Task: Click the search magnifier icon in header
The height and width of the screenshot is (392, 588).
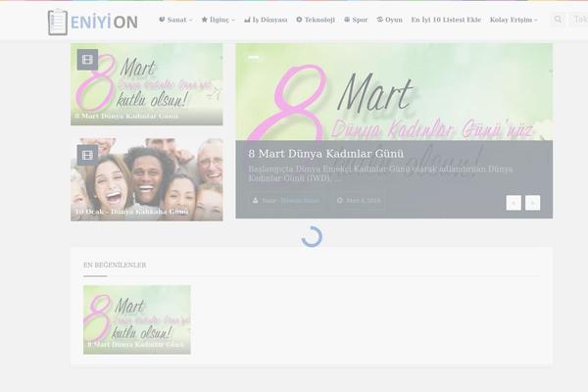Action: 558,20
